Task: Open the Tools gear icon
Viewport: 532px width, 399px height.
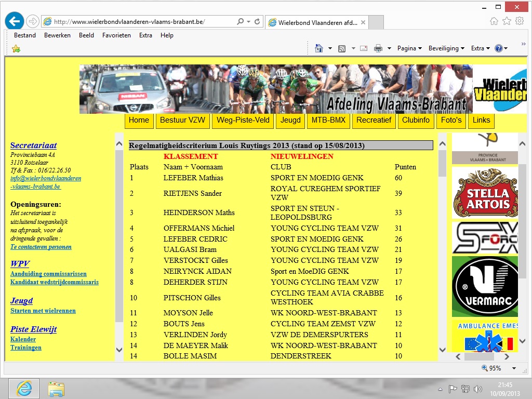Action: click(x=520, y=21)
